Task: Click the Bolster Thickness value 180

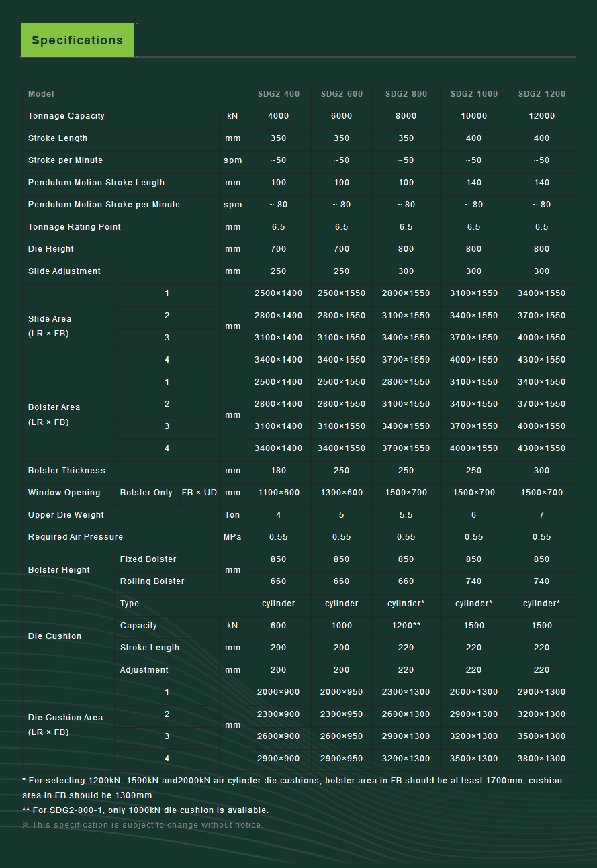Action: click(278, 471)
